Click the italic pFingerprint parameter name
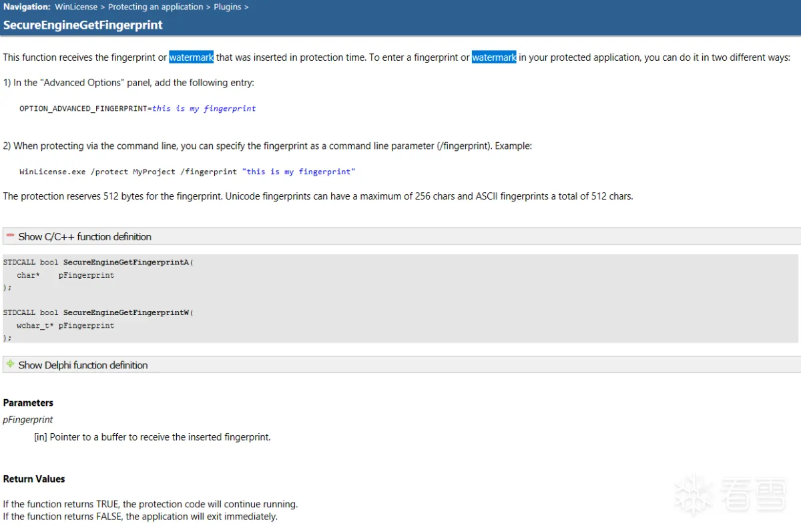801x532 pixels. (28, 420)
